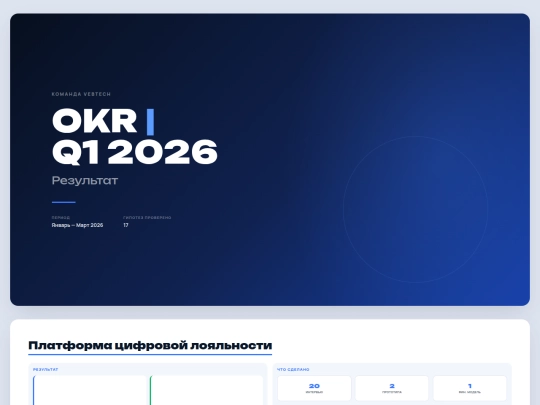Click the 'OKR' title text

pyautogui.click(x=95, y=121)
